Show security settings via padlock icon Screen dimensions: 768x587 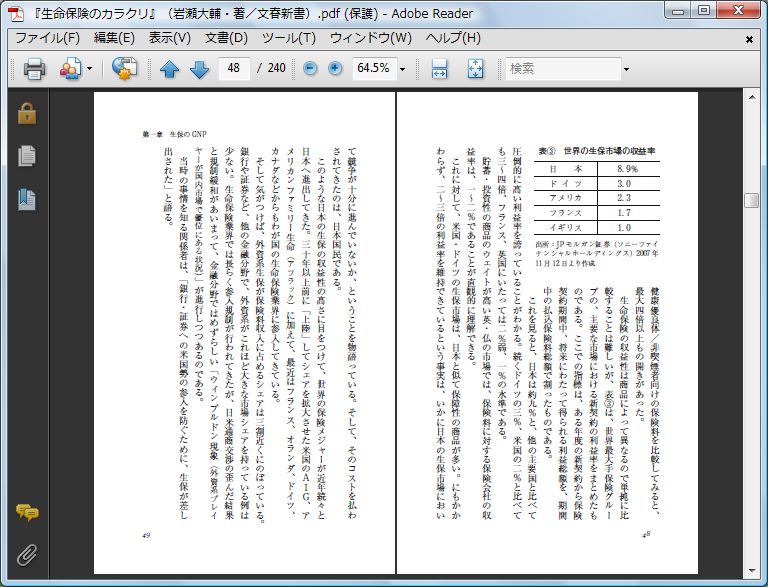27,113
